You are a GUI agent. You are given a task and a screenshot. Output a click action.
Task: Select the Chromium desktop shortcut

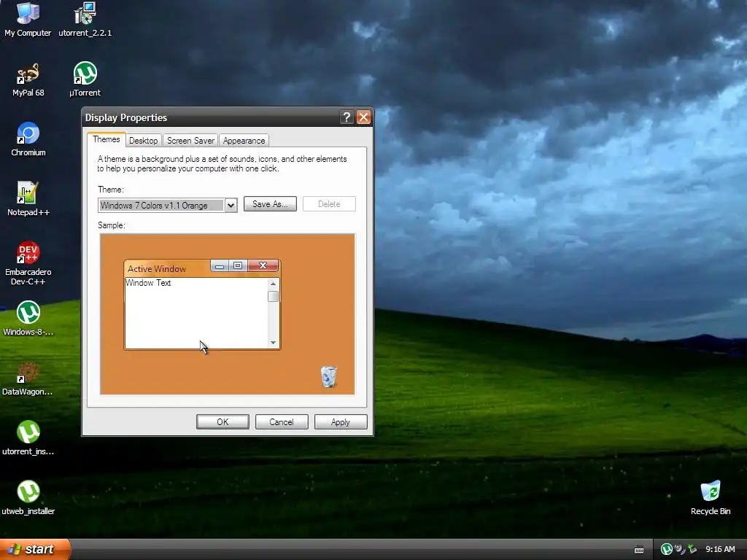click(x=28, y=139)
